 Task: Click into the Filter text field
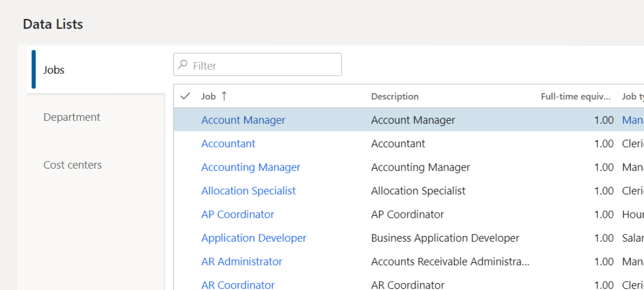264,65
